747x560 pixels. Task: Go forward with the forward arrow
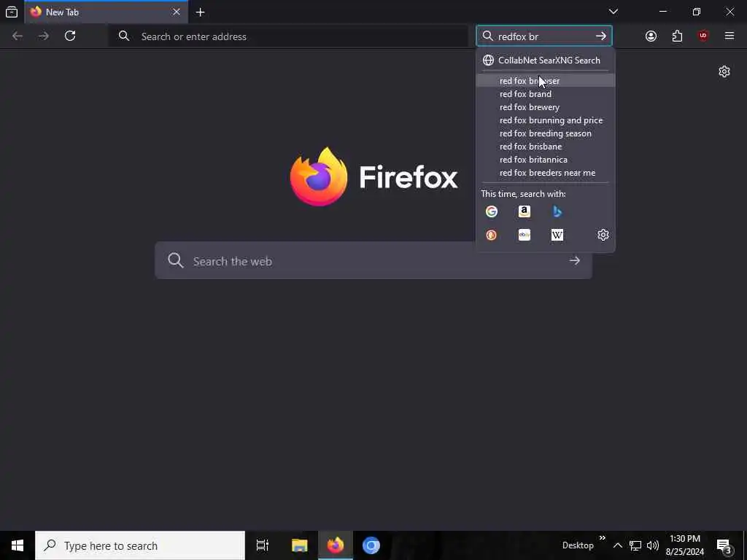44,36
